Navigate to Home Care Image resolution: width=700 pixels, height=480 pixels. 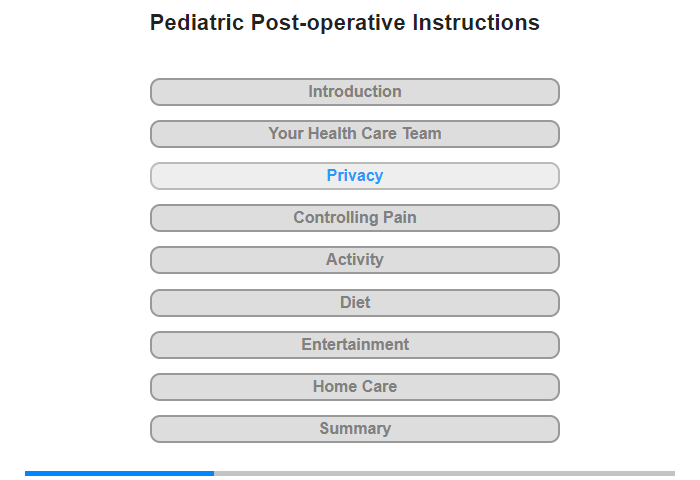[x=354, y=387]
